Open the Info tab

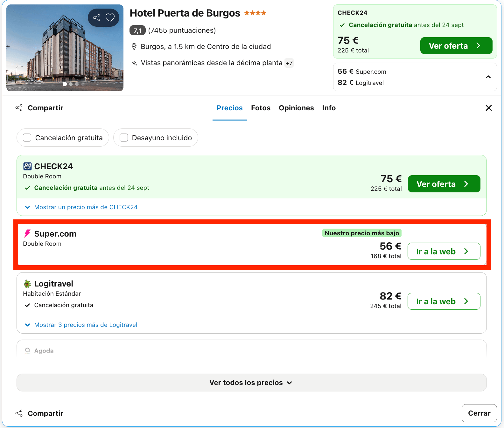pos(329,108)
